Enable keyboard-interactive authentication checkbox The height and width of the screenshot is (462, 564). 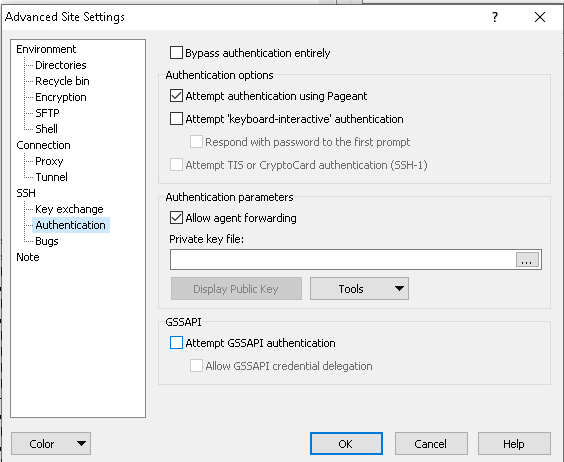click(176, 119)
